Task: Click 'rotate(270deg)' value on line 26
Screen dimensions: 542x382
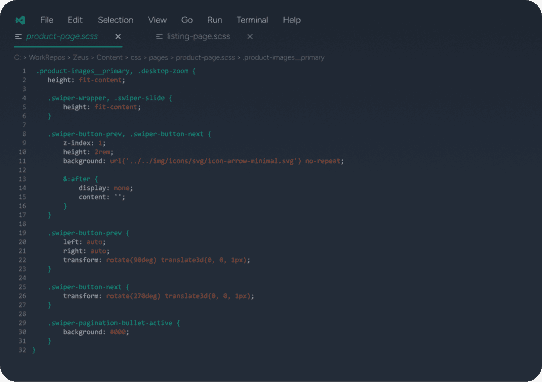Action: (133, 296)
